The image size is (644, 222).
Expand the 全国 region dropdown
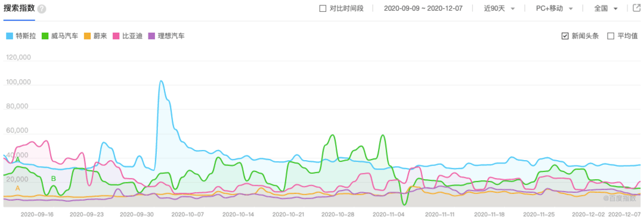606,8
